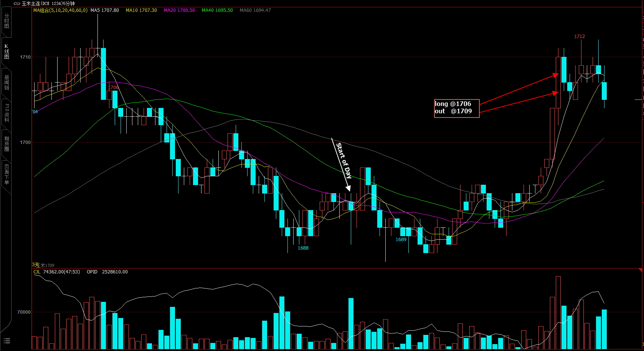Click the MA10 1707.30 value label
This screenshot has width=644, height=351.
pos(141,10)
